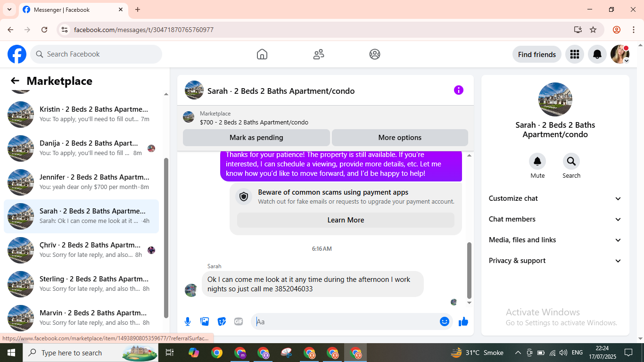644x362 pixels.
Task: Expand the Chat members section
Action: point(555,219)
